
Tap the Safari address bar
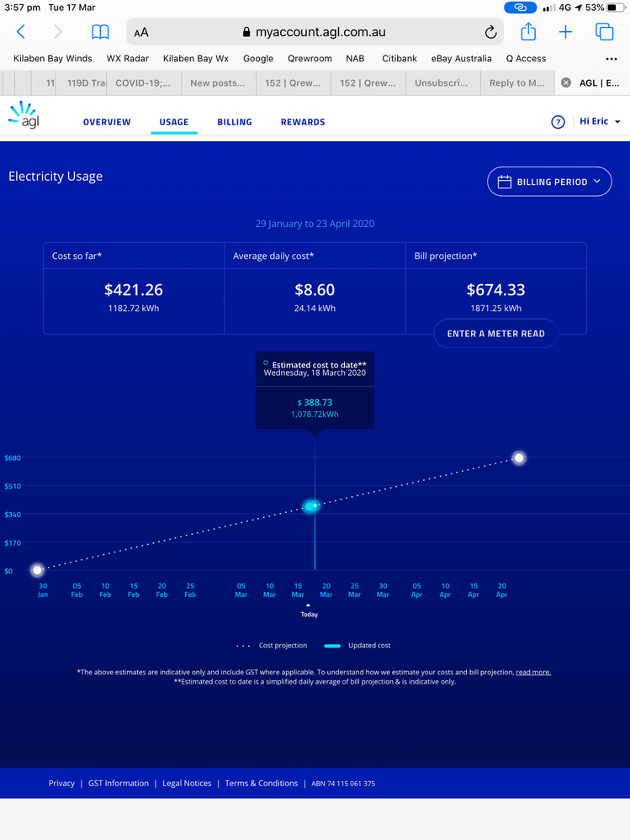click(314, 32)
